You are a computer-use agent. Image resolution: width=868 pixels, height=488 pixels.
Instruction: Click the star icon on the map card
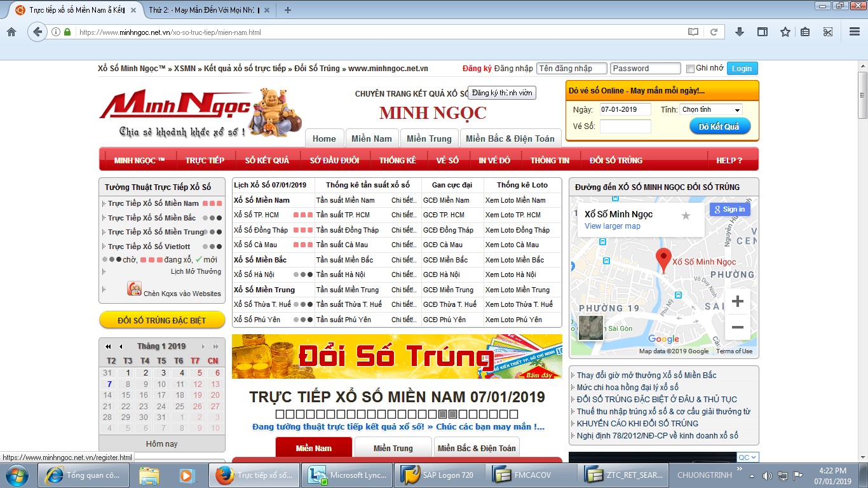tap(686, 215)
